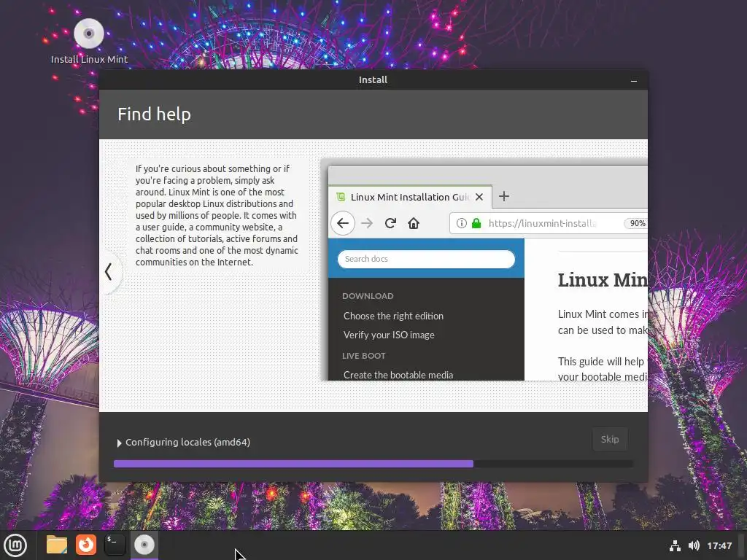
Task: Open the Linux Mint start menu
Action: [x=15, y=545]
